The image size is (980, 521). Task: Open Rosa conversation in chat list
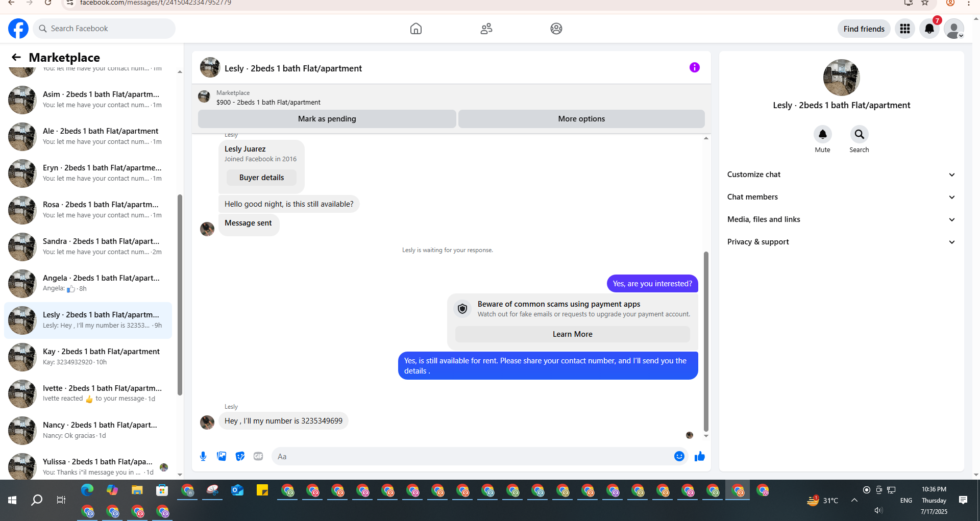point(88,210)
